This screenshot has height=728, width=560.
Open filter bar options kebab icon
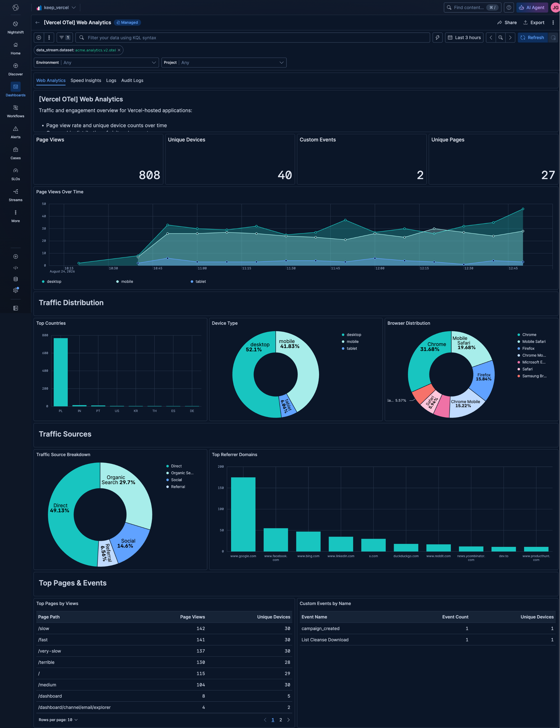(x=49, y=37)
